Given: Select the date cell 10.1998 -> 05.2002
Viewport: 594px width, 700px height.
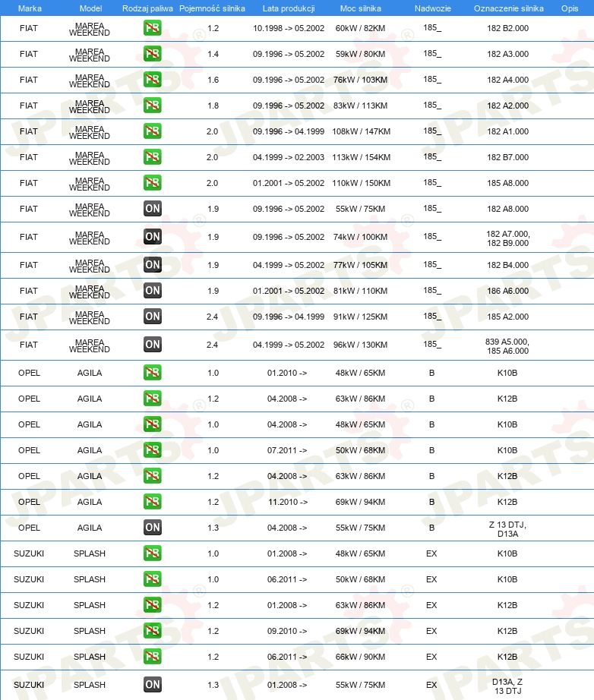Looking at the screenshot, I should tap(289, 28).
